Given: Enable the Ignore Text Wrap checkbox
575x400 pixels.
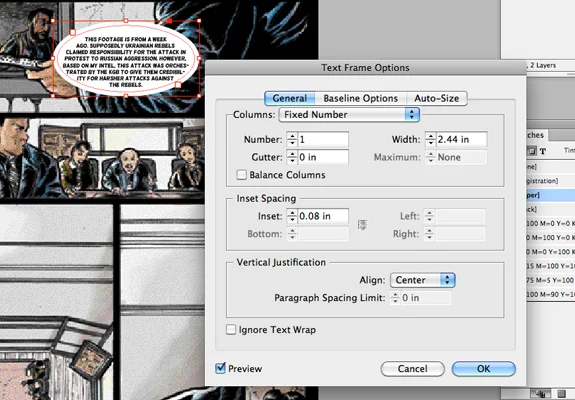Looking at the screenshot, I should [231, 329].
